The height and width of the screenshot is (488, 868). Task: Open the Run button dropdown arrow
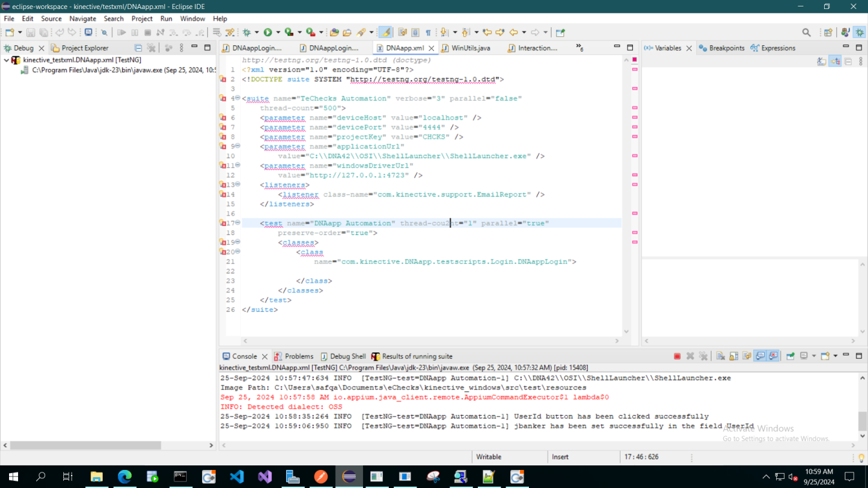278,32
